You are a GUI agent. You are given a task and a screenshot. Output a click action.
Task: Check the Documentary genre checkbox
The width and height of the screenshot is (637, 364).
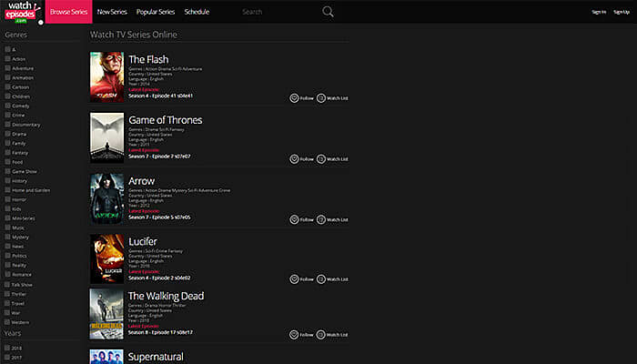(7, 125)
